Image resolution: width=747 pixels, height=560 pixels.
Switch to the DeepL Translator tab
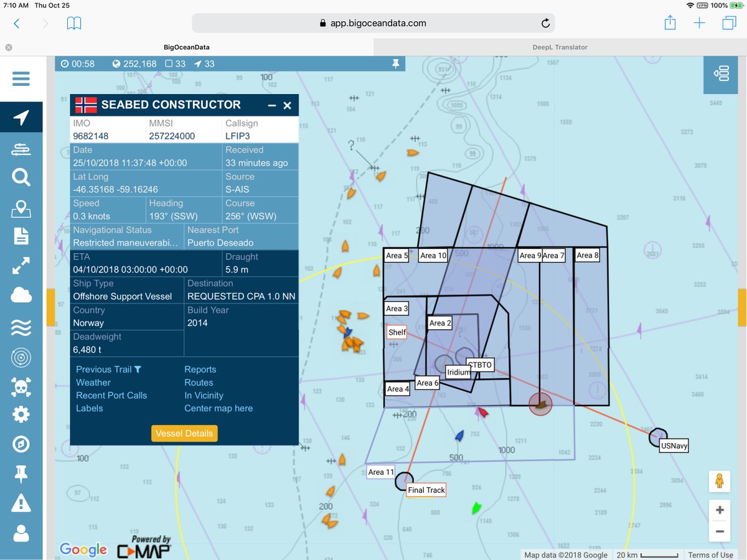point(560,47)
